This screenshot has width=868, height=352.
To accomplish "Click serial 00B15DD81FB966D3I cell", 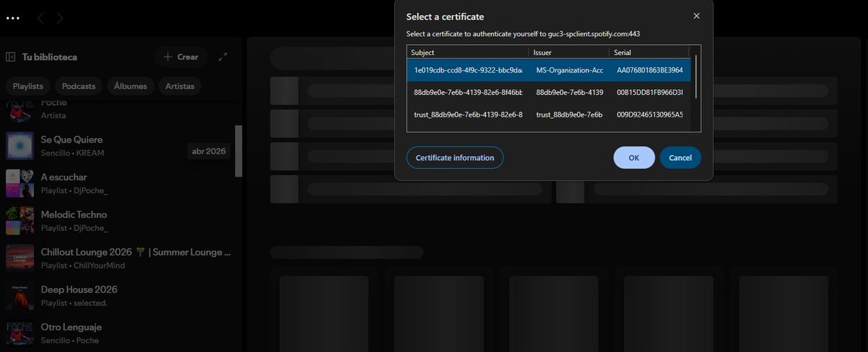I will (x=650, y=93).
